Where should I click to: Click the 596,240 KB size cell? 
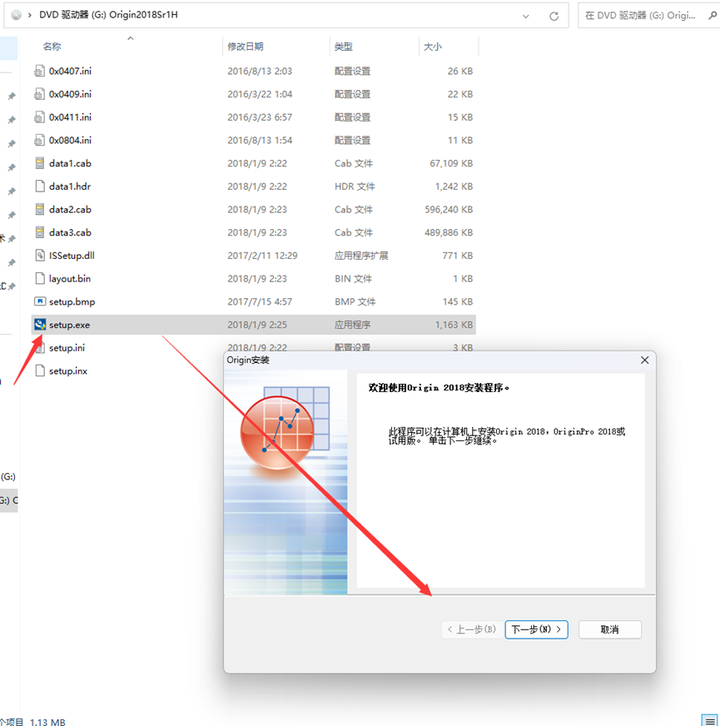pos(449,209)
